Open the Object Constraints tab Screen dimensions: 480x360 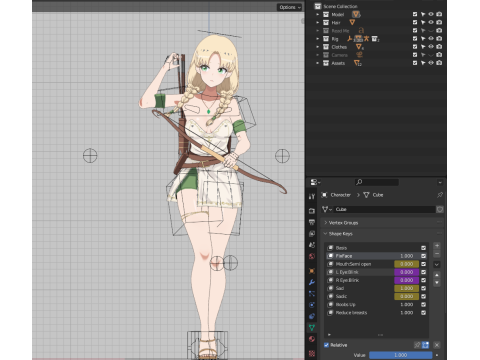[x=312, y=316]
